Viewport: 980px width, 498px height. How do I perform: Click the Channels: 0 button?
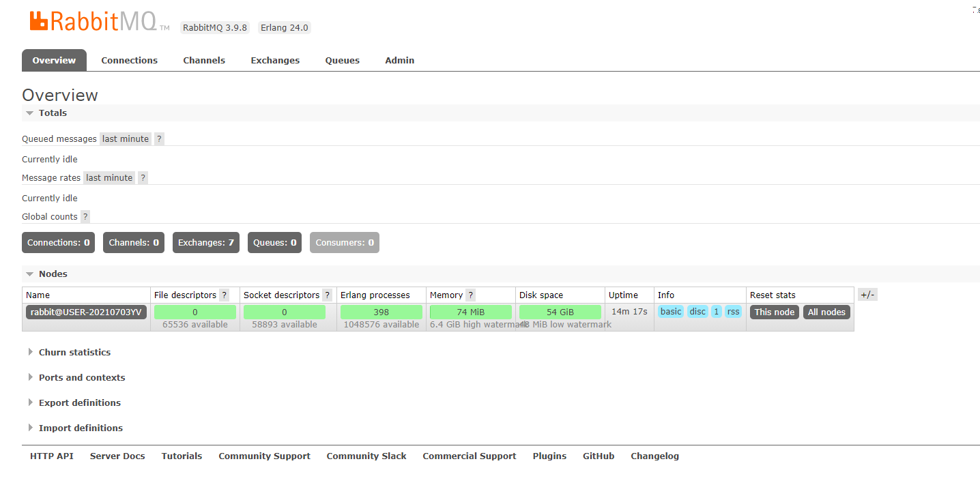[134, 243]
